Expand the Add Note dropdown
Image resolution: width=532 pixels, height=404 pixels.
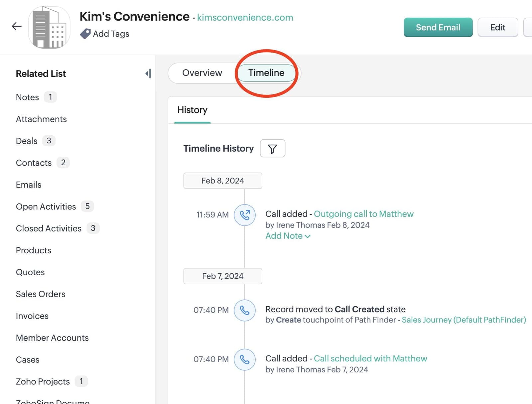click(x=288, y=236)
